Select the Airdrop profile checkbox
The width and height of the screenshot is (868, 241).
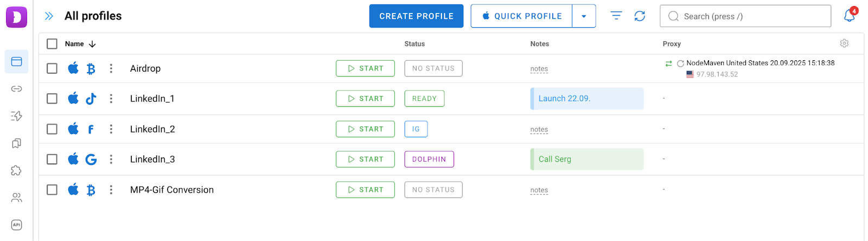pyautogui.click(x=52, y=68)
